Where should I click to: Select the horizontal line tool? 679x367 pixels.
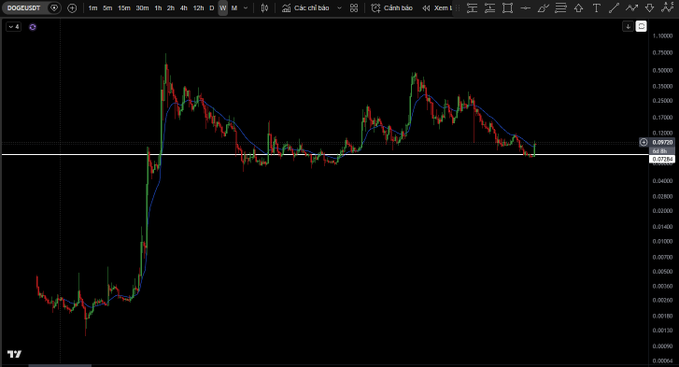(525, 8)
